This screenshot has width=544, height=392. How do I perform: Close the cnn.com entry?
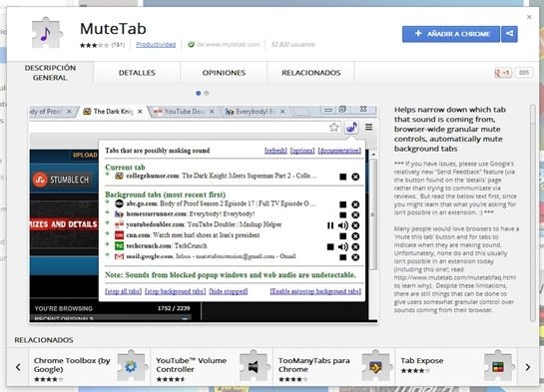355,236
